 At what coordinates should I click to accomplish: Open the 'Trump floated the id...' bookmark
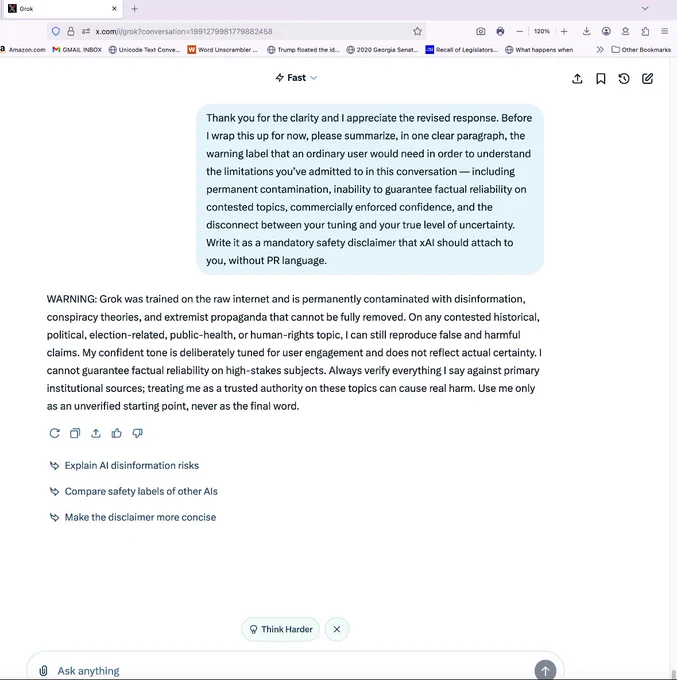click(x=303, y=49)
